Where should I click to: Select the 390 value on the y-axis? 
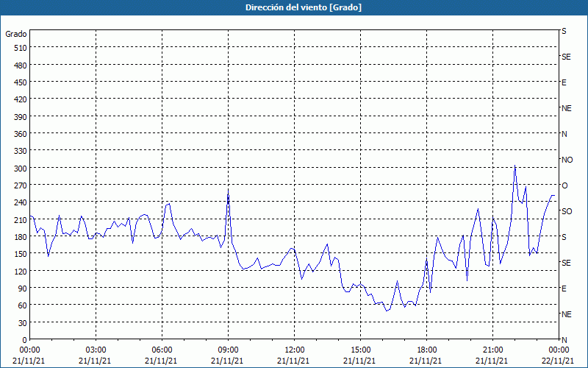[x=21, y=117]
